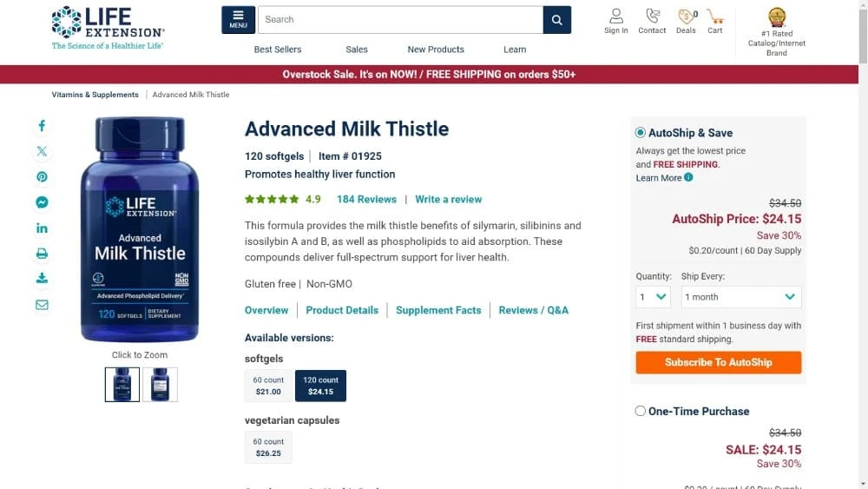Screen dimensions: 868x489
Task: Share via the X (Twitter) icon
Action: coord(42,151)
